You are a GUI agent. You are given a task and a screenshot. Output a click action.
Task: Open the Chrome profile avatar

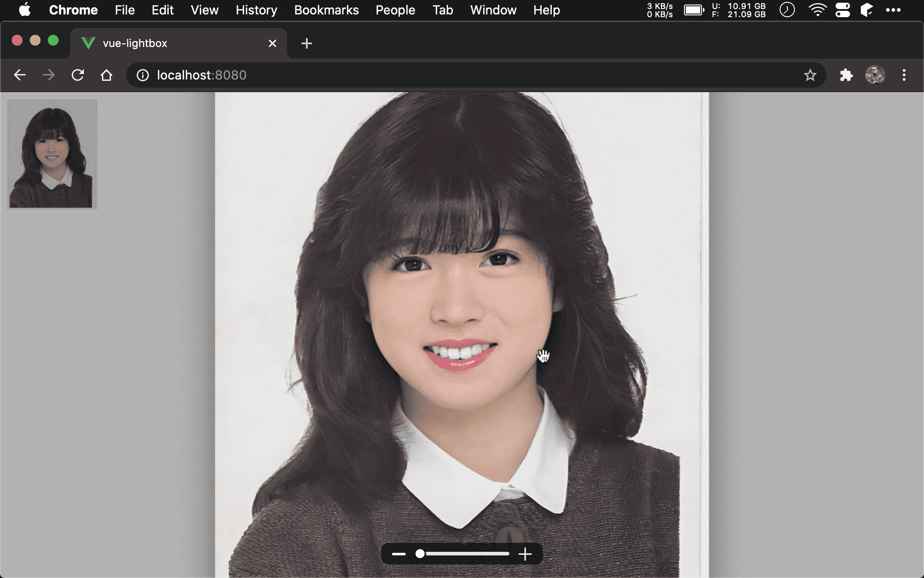coord(875,75)
